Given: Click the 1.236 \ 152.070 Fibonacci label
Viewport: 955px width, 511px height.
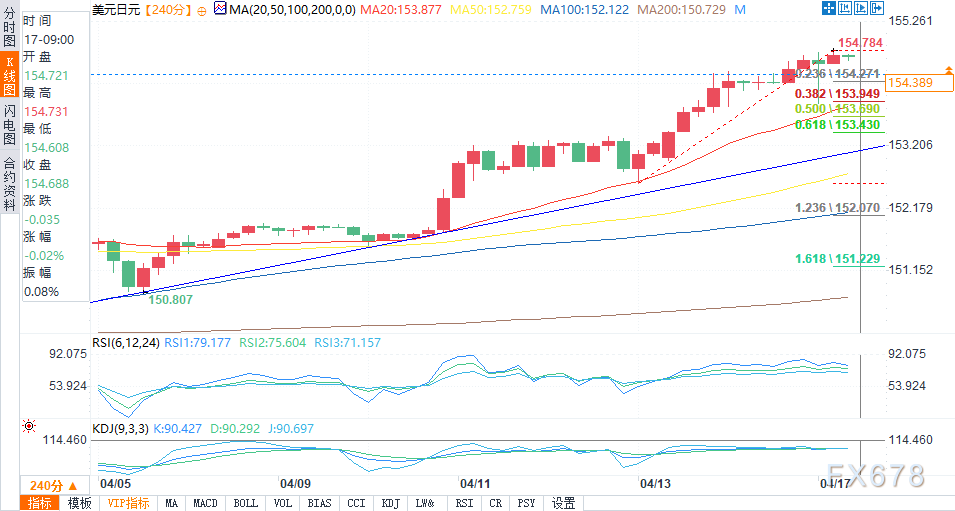Looking at the screenshot, I should click(x=837, y=208).
